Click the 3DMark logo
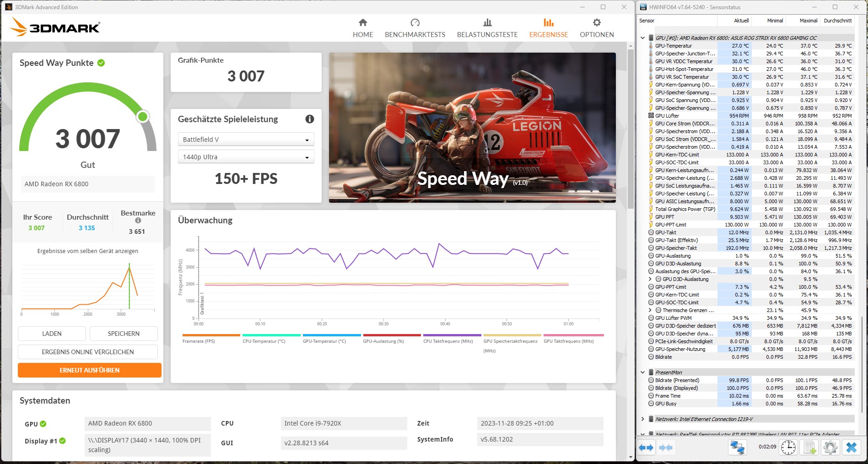Viewport: 868px width, 464px height. (55, 27)
